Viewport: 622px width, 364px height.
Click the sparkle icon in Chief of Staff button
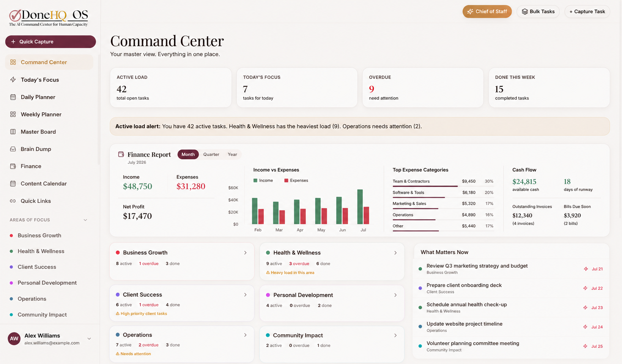click(x=470, y=11)
